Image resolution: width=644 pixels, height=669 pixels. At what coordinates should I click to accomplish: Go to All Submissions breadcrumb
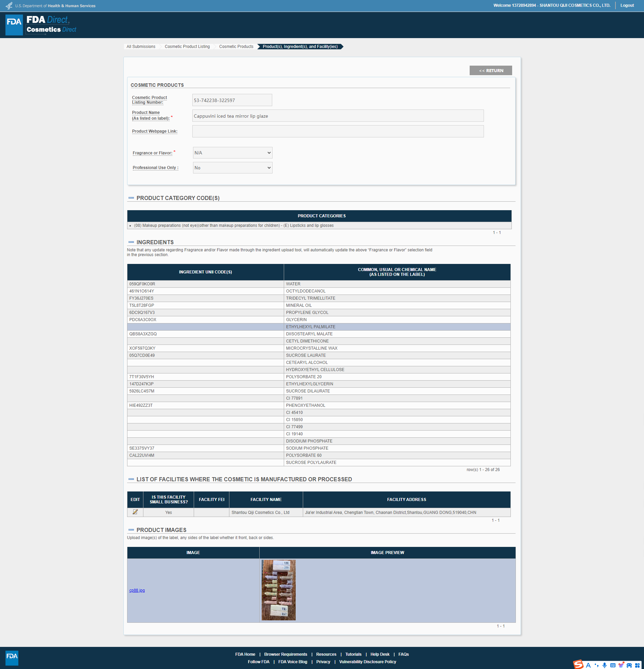[x=141, y=46]
